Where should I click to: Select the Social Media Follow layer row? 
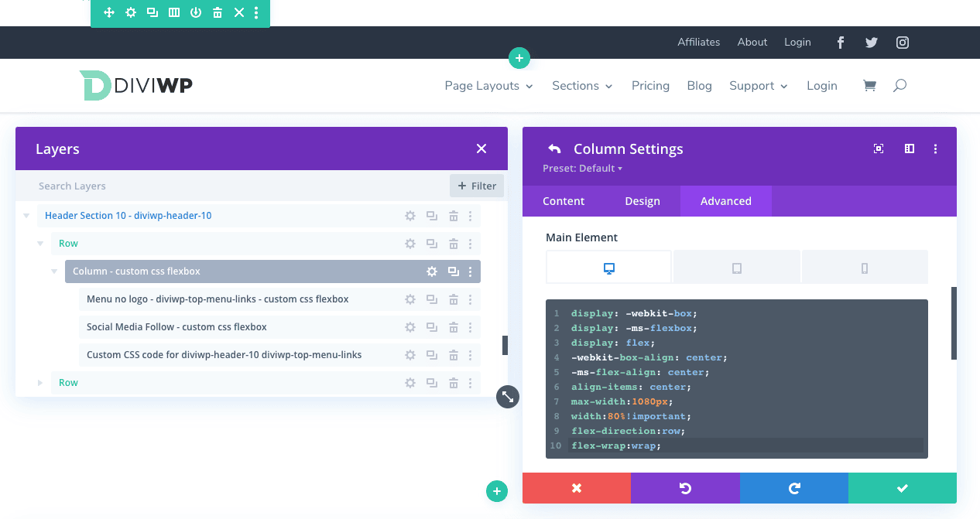(279, 327)
